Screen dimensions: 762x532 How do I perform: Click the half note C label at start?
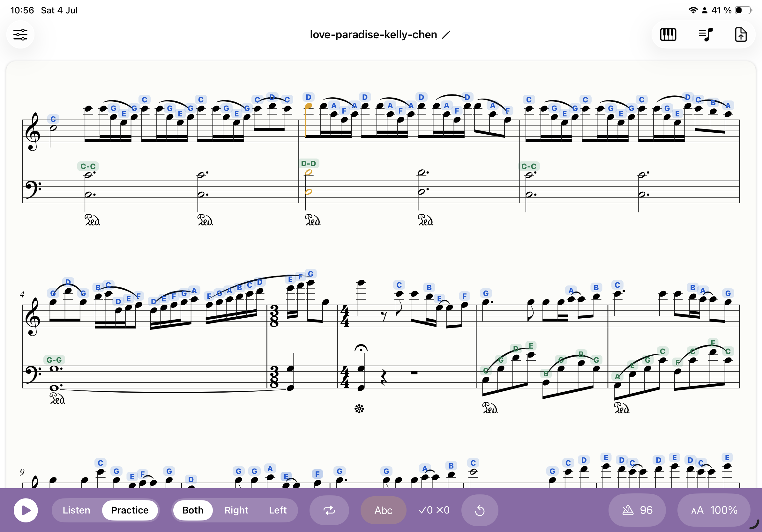(53, 119)
